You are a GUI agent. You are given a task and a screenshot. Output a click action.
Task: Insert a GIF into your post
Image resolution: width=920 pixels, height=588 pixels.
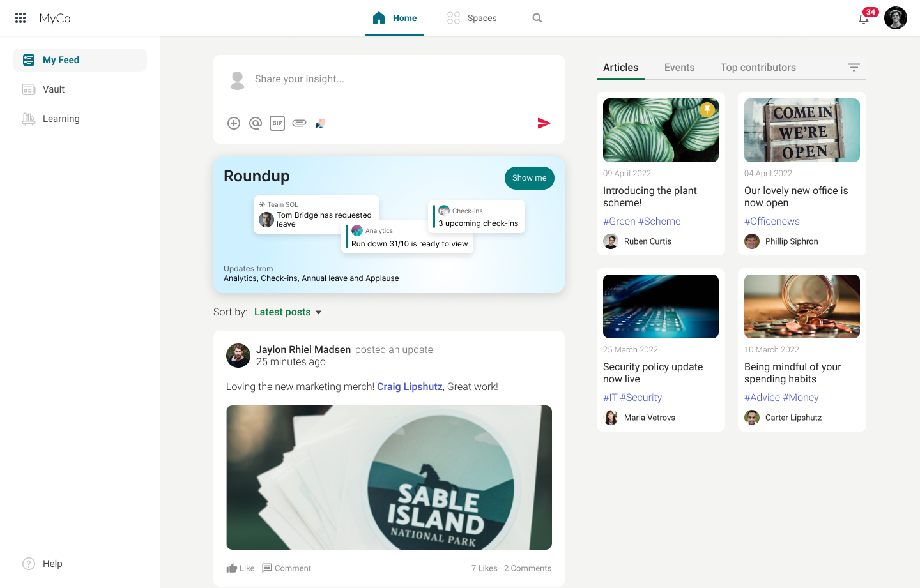click(x=277, y=123)
